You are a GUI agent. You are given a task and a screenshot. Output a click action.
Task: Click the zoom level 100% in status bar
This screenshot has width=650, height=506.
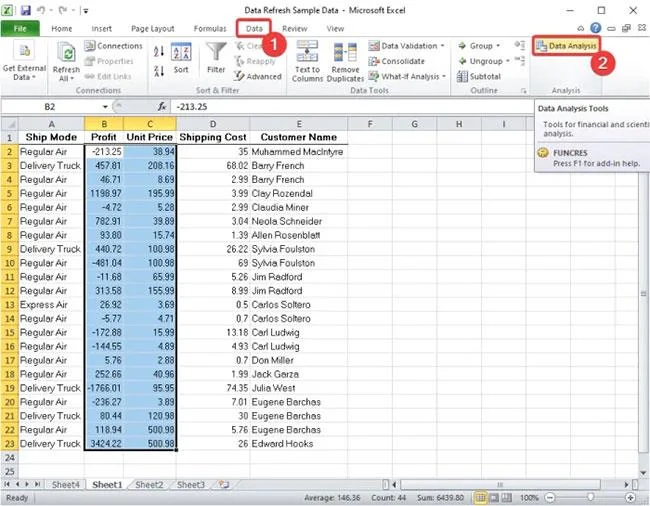[529, 498]
